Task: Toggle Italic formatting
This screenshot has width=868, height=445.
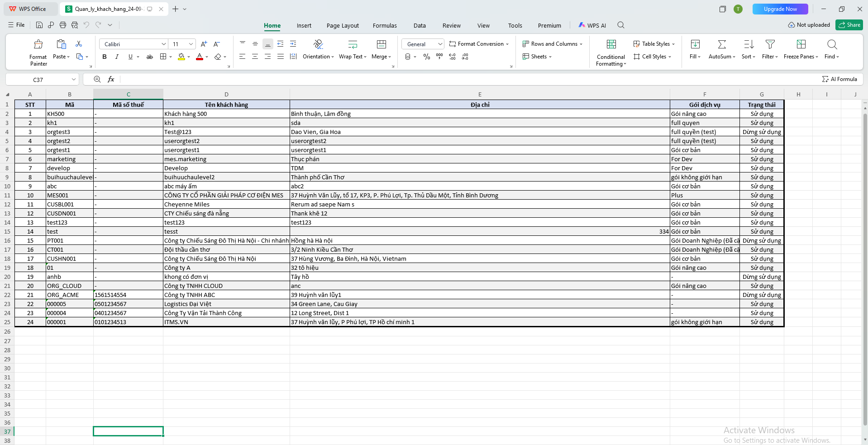Action: pyautogui.click(x=117, y=57)
